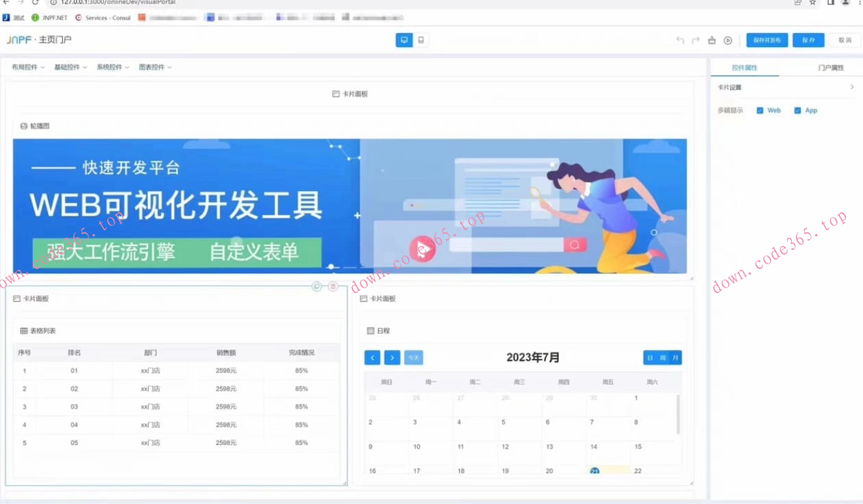Open the preview play icon near Save buttons
Image resolution: width=863 pixels, height=504 pixels.
(727, 40)
